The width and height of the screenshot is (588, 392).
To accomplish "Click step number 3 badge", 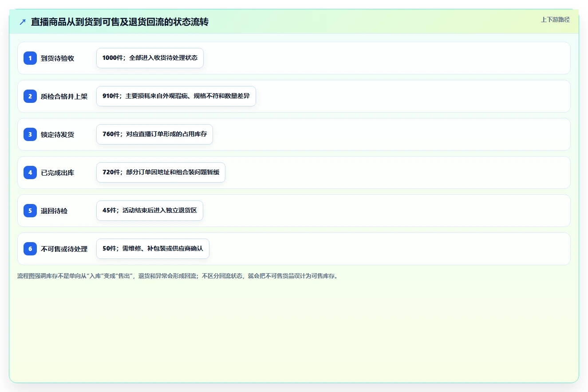I will click(30, 134).
